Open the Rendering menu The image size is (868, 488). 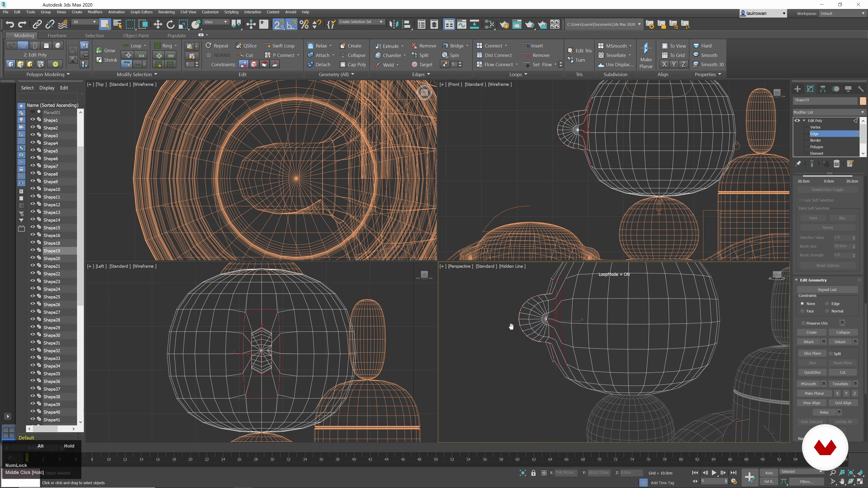[x=166, y=12]
